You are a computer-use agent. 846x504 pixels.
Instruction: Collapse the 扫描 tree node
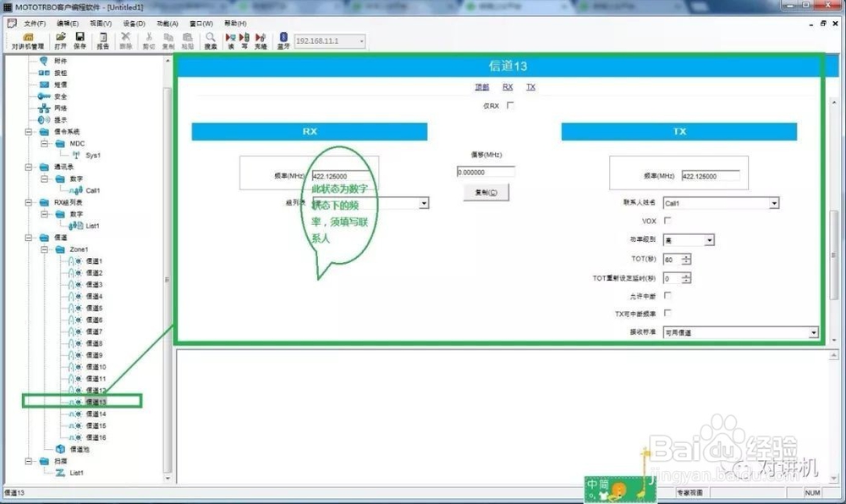[29, 461]
